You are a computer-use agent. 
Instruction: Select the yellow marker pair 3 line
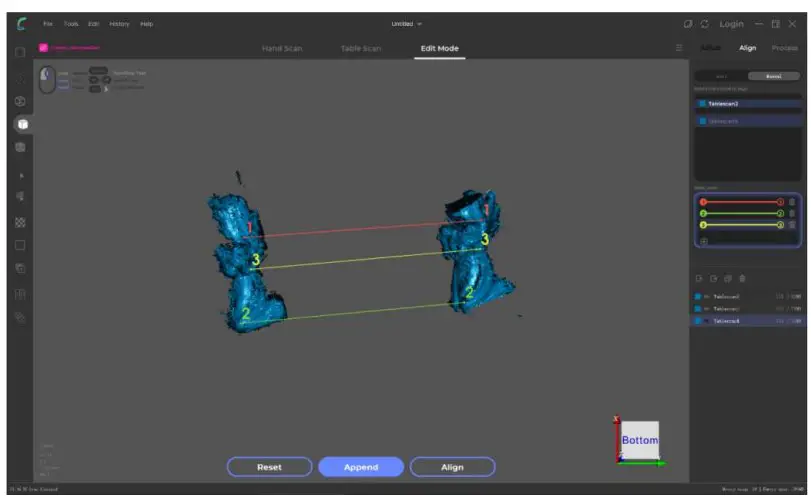742,225
